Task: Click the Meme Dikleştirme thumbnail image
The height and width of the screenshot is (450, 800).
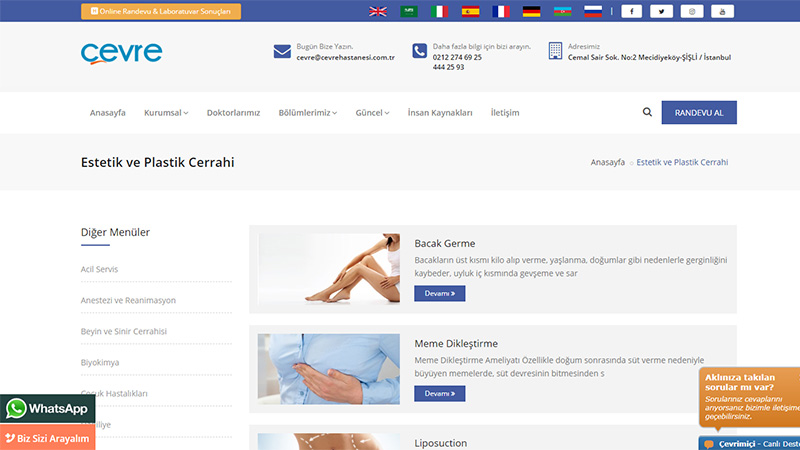Action: (x=329, y=369)
